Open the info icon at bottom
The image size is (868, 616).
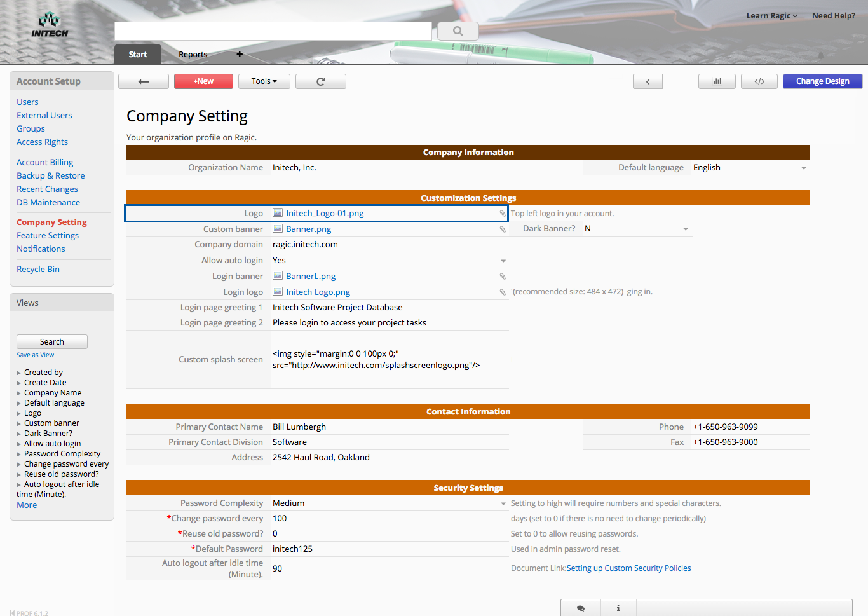coord(618,608)
